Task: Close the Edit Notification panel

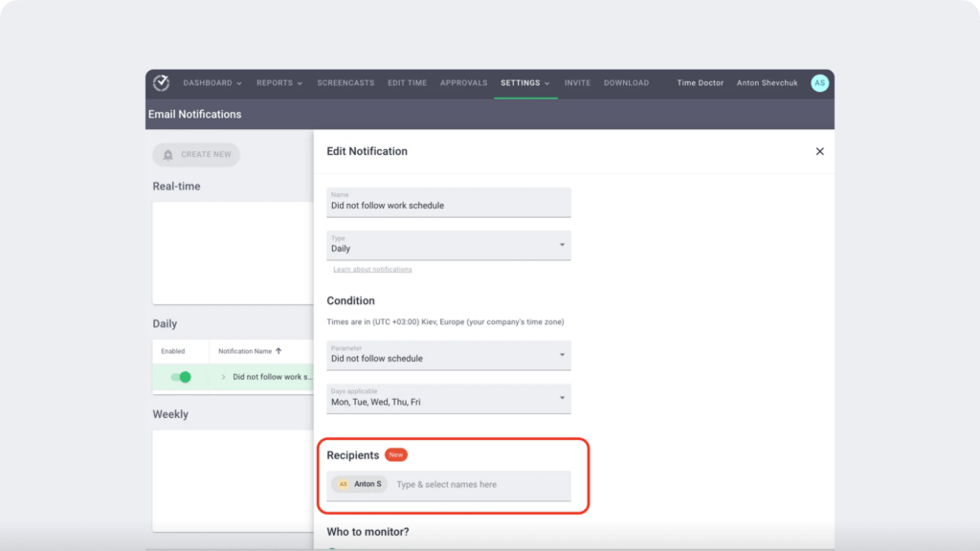Action: [x=819, y=151]
